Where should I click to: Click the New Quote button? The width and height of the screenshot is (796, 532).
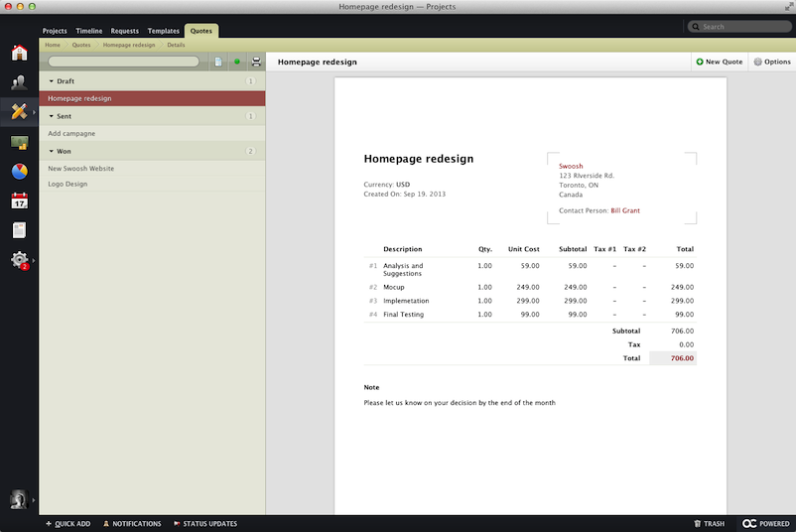[719, 62]
